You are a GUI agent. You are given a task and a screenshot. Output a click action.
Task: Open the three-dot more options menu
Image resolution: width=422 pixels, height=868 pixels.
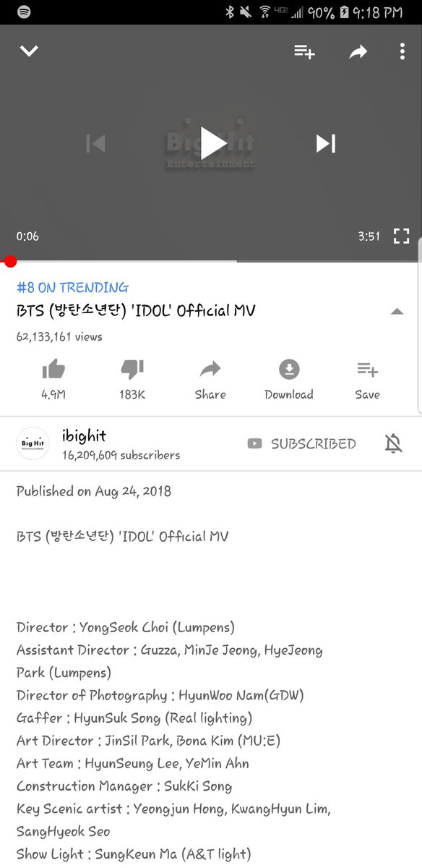point(402,52)
